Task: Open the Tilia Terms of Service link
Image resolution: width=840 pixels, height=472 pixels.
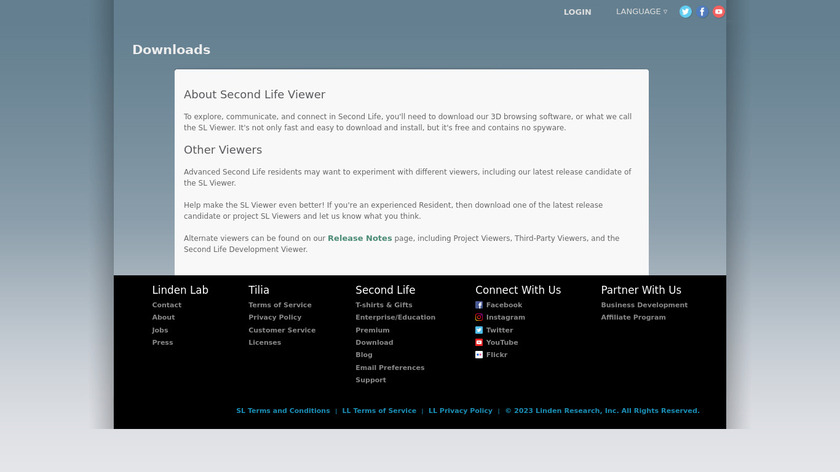Action: pos(280,305)
